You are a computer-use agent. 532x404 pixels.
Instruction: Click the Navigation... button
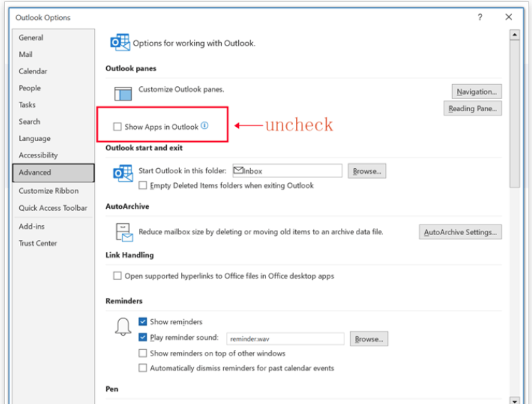tap(476, 92)
